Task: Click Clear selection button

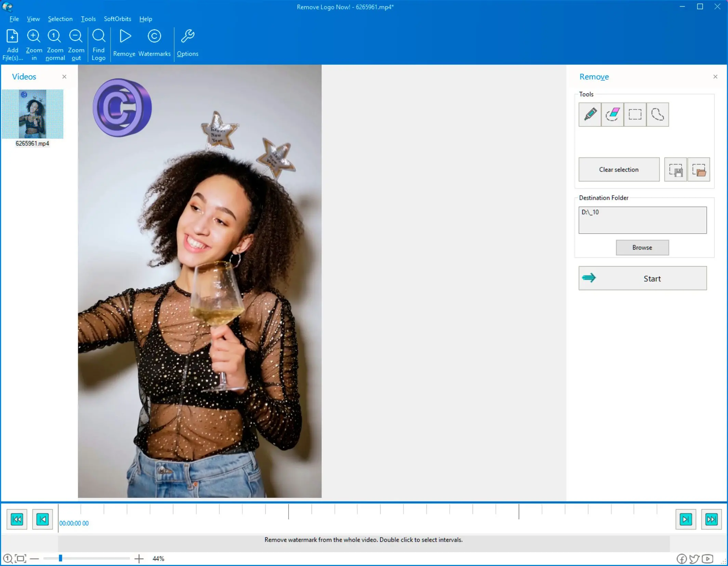Action: [619, 170]
